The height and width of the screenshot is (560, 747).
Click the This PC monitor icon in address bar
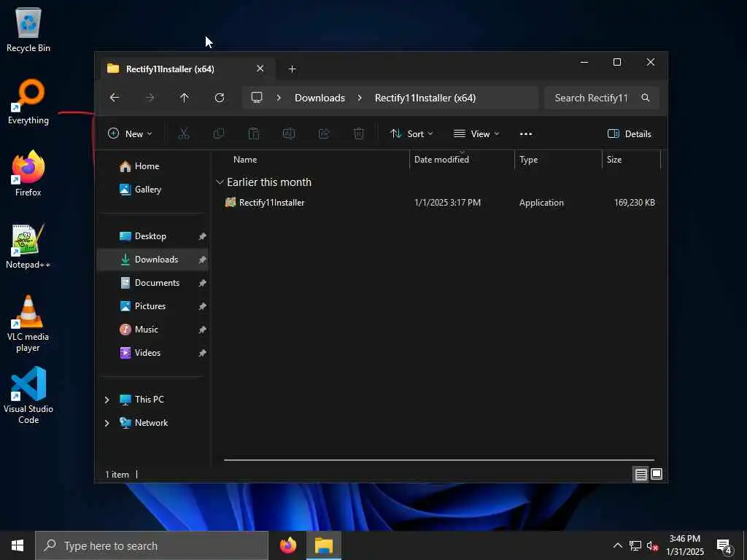257,98
